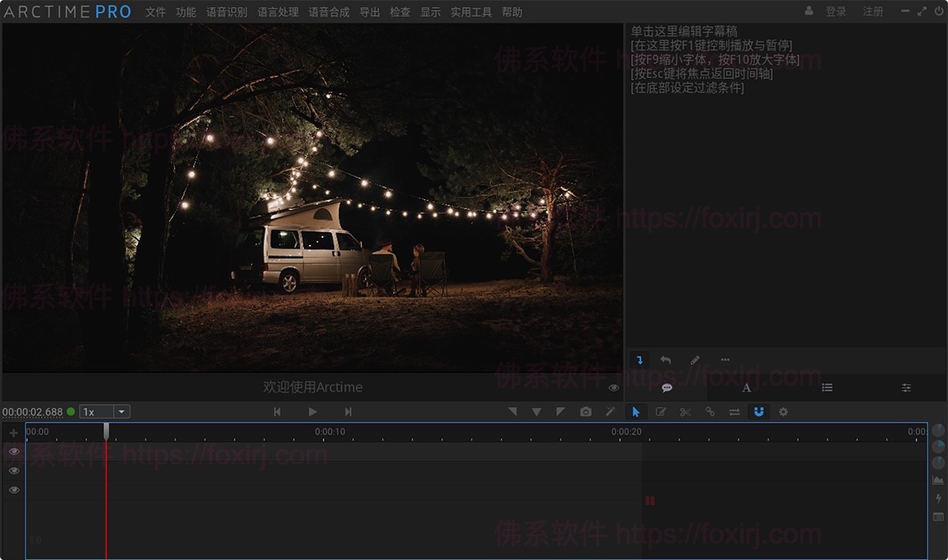
Task: Click the undo arrow in subtitle panel
Action: click(665, 360)
